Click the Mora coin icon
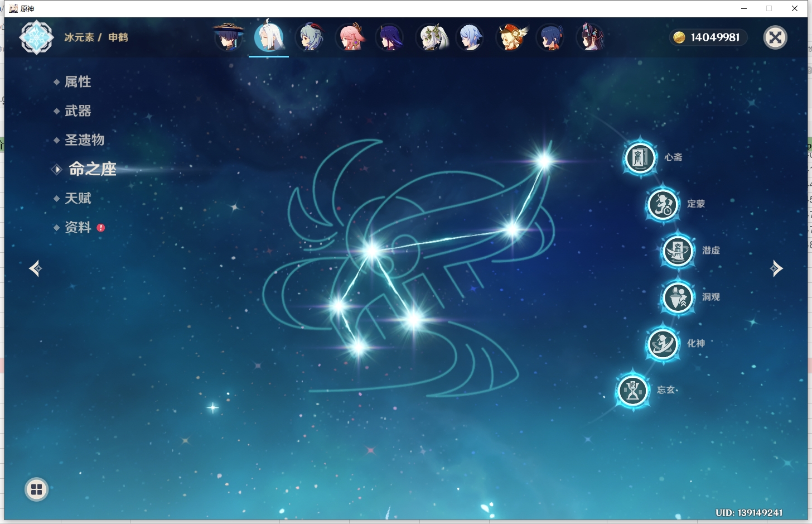The height and width of the screenshot is (524, 812). point(679,37)
